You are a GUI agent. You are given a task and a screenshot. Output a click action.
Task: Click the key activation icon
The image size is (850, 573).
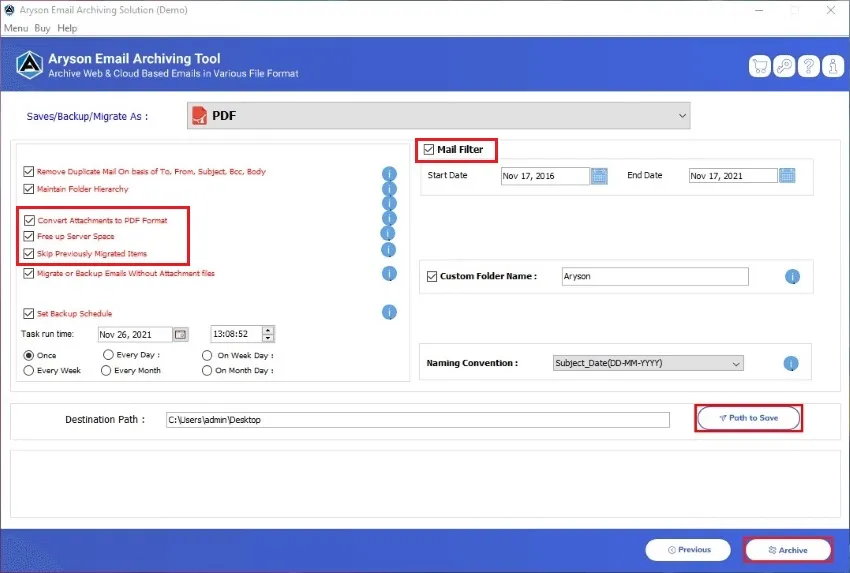click(784, 66)
